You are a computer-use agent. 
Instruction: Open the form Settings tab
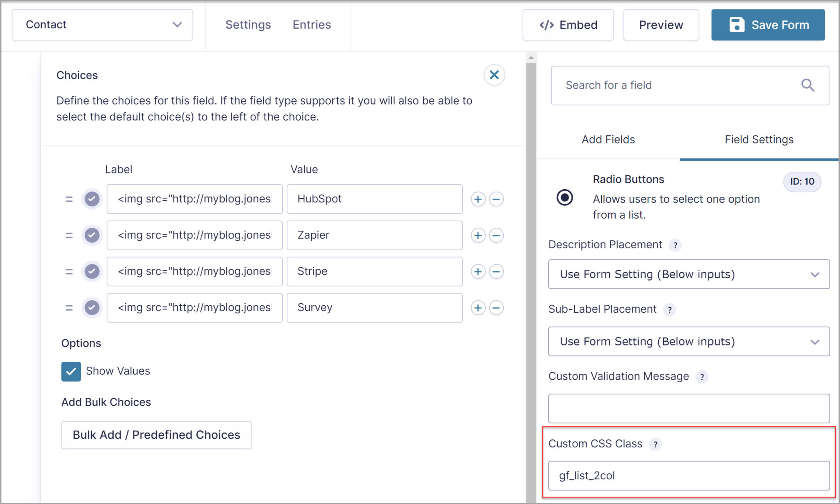coord(248,25)
